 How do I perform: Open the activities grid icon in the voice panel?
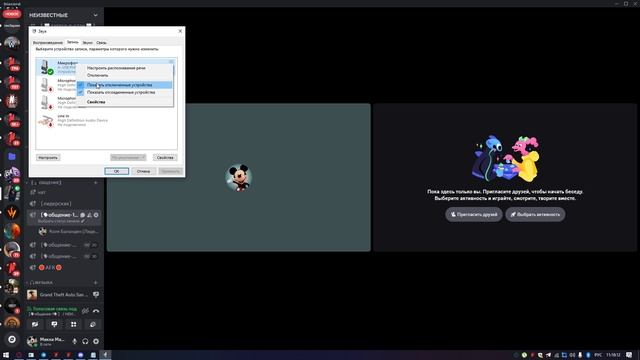click(73, 324)
